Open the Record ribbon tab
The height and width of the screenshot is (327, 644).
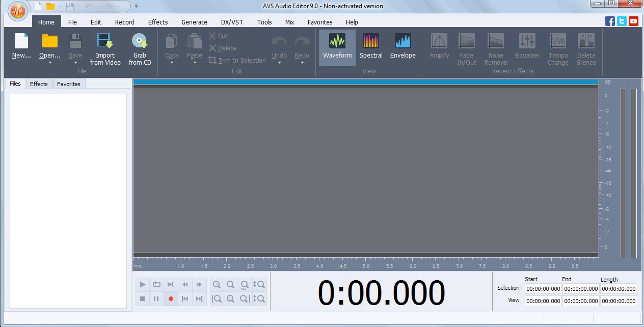click(125, 22)
